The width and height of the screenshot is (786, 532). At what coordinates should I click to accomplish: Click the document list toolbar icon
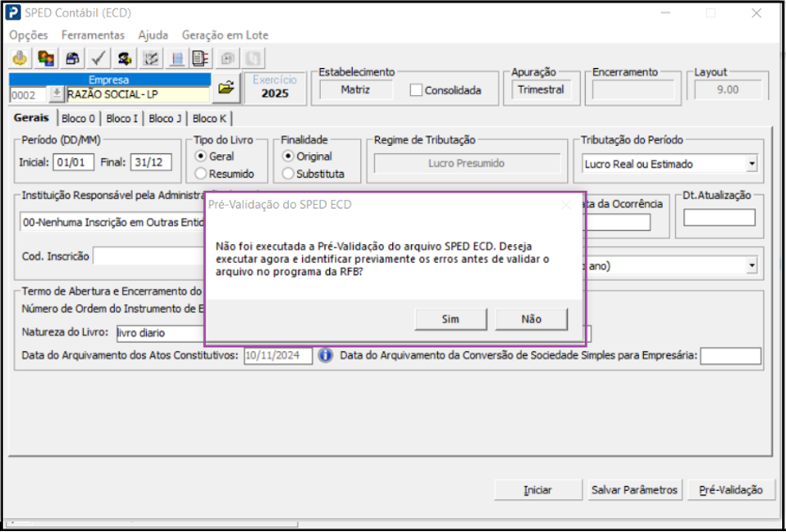click(202, 58)
